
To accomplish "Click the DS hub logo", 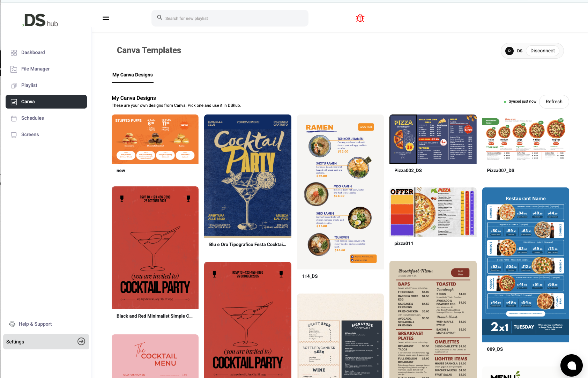I will click(40, 21).
